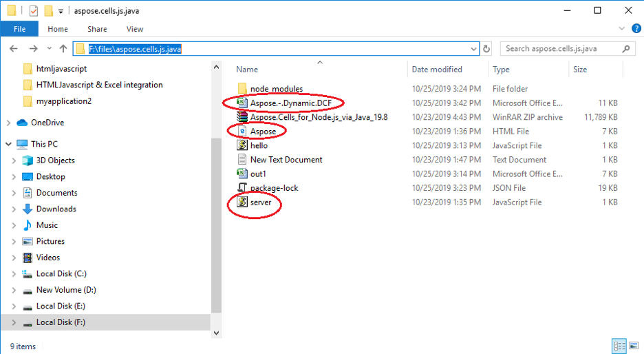
Task: Select the hello JavaScript file icon
Action: click(x=242, y=145)
